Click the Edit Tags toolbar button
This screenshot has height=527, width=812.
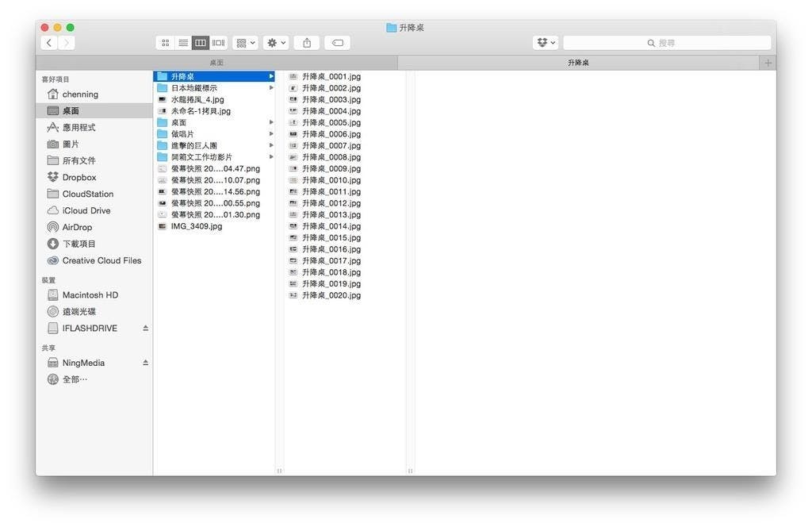click(x=337, y=43)
